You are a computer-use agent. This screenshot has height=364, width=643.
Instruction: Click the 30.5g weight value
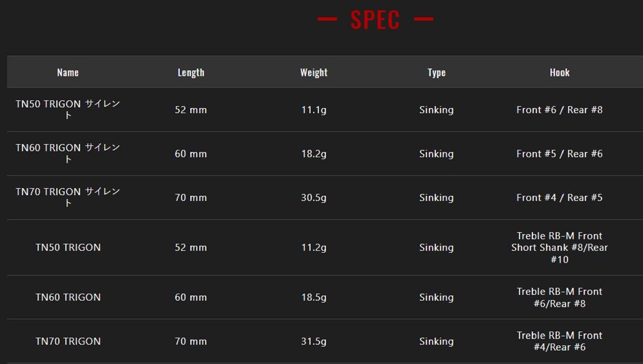click(314, 197)
